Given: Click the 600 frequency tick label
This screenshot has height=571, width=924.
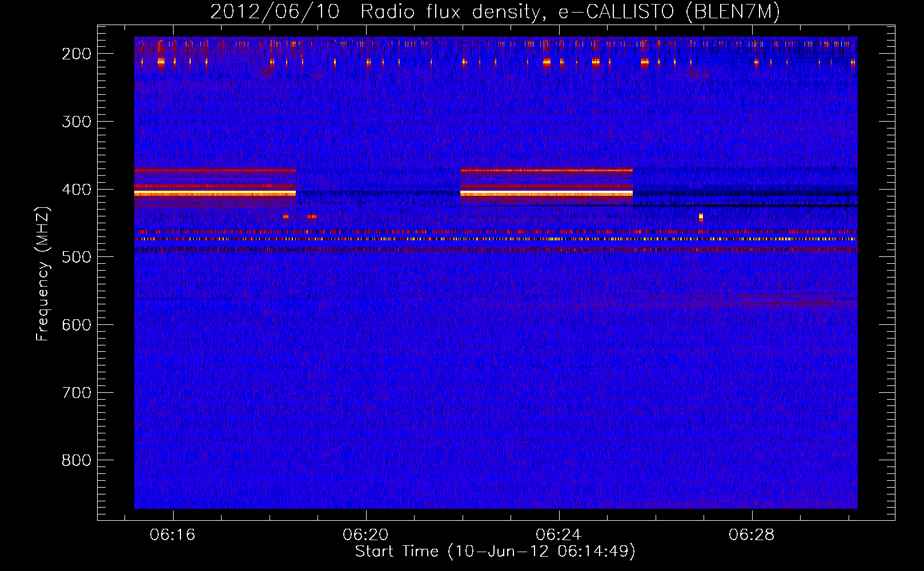Looking at the screenshot, I should (x=77, y=325).
